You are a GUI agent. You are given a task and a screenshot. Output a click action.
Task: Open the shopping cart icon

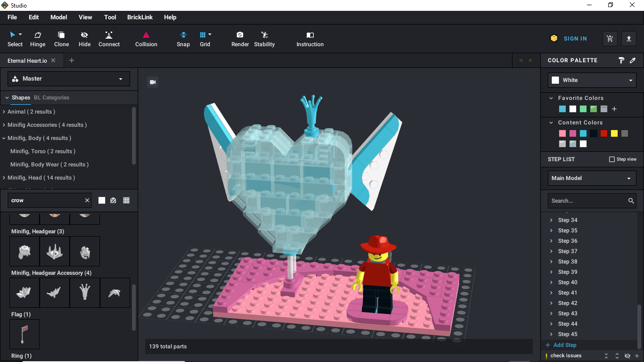point(610,39)
